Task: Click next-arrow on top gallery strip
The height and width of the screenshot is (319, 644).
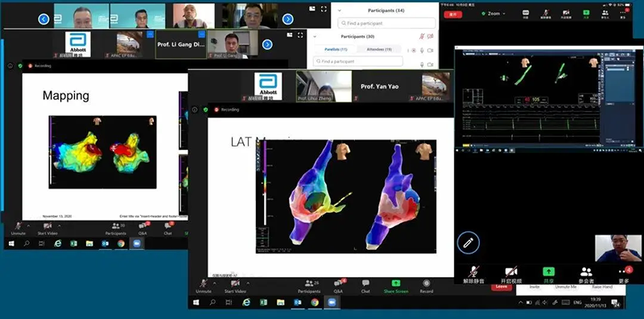Action: click(288, 19)
